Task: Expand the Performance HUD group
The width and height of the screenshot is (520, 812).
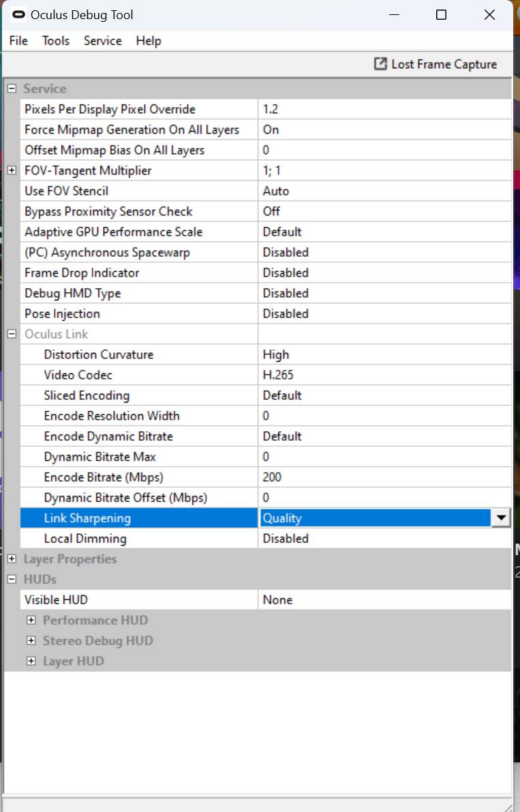Action: (31, 620)
